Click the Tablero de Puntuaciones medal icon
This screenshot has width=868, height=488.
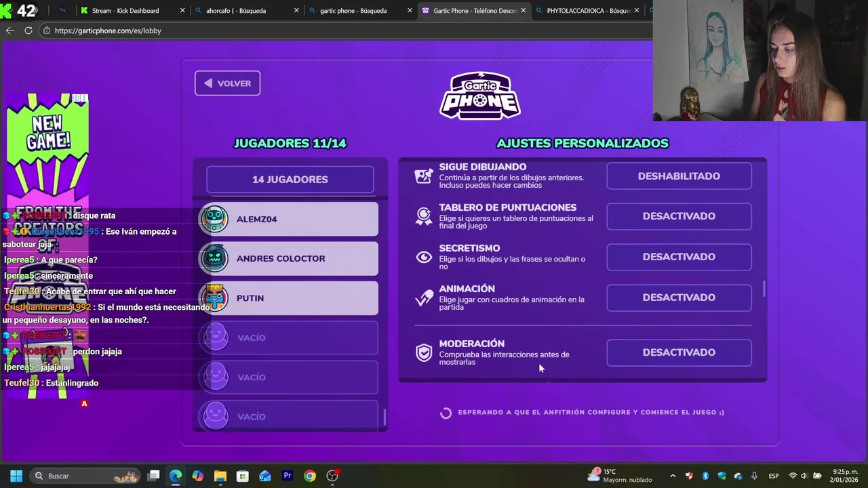[x=424, y=216]
